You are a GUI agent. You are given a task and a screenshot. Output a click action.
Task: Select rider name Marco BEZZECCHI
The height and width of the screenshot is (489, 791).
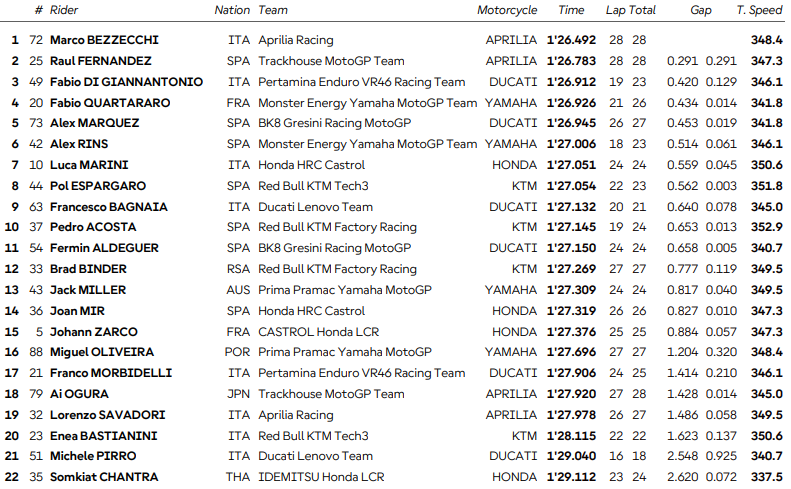tap(102, 40)
